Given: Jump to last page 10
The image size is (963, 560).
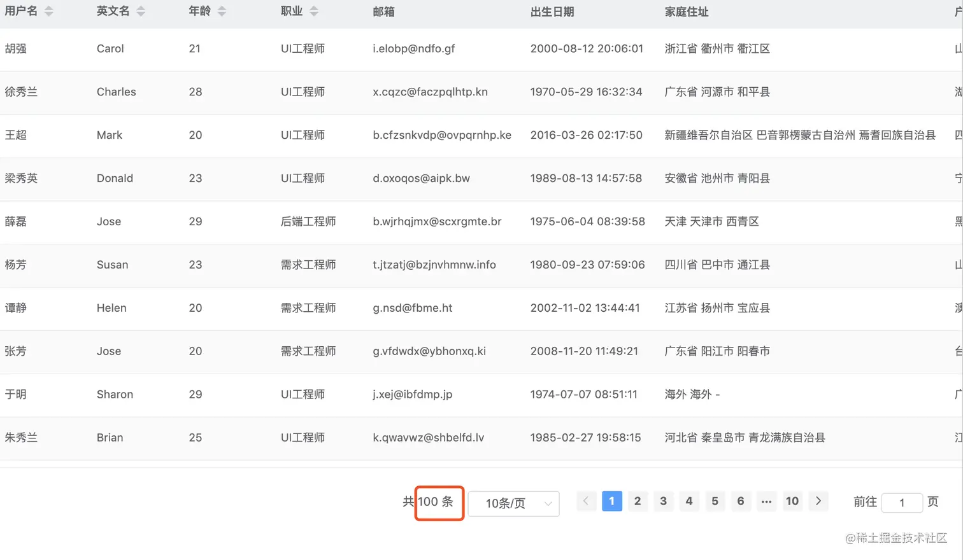Looking at the screenshot, I should pyautogui.click(x=792, y=501).
